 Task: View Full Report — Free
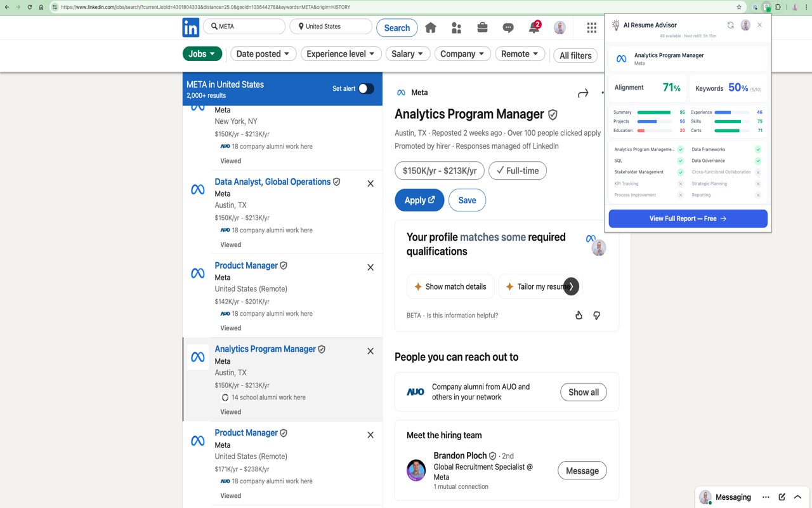coord(688,218)
